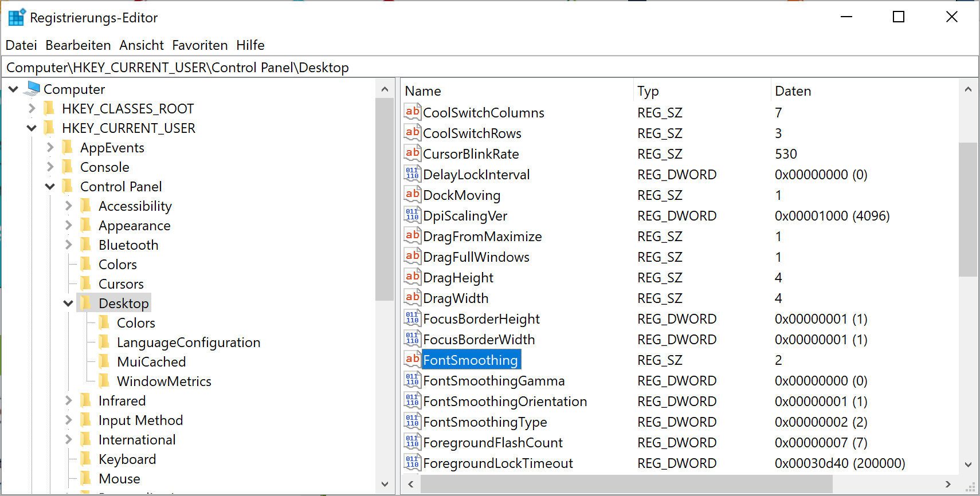Click the Bluetooth key folder icon
The image size is (980, 496).
click(86, 245)
